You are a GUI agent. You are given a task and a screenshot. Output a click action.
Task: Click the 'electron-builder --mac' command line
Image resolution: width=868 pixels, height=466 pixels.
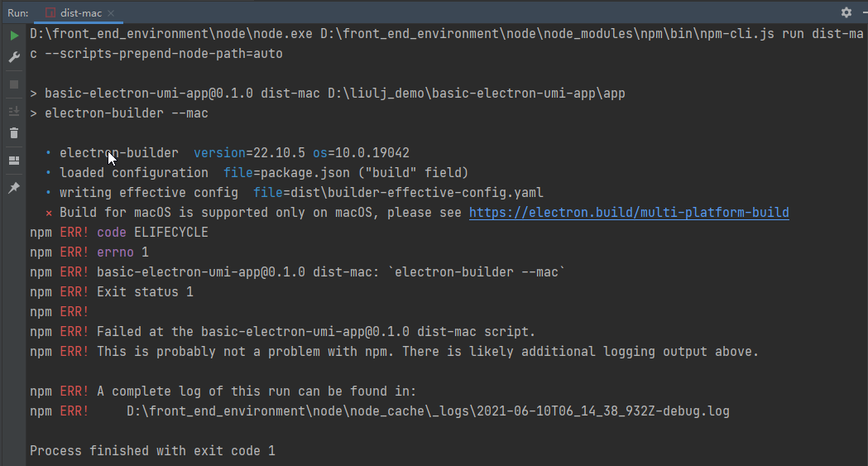point(127,113)
